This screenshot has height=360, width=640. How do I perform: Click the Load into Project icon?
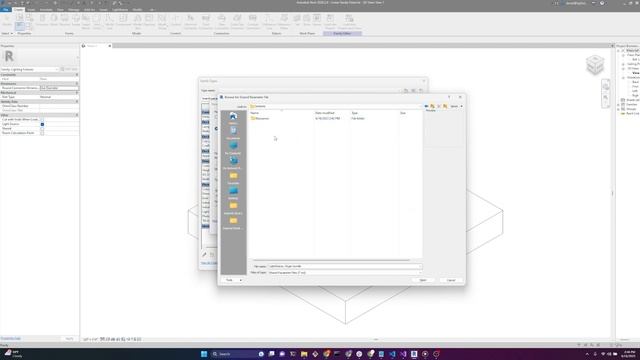coord(330,22)
